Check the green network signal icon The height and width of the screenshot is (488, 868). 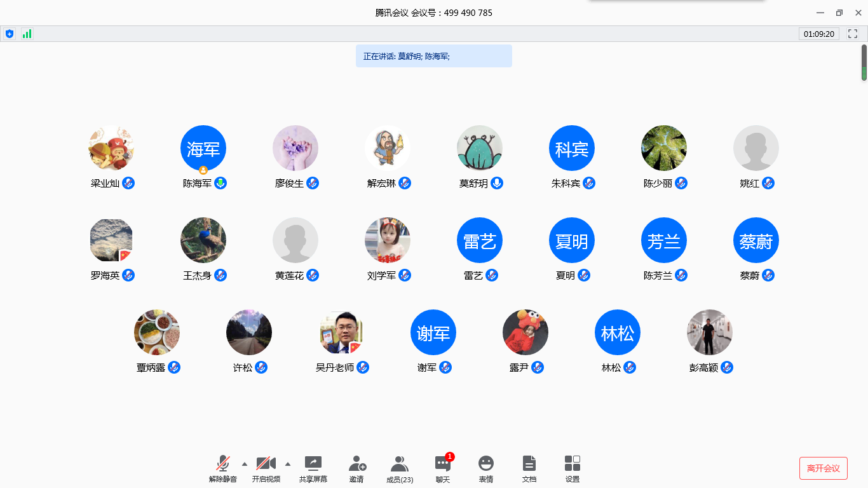click(27, 34)
